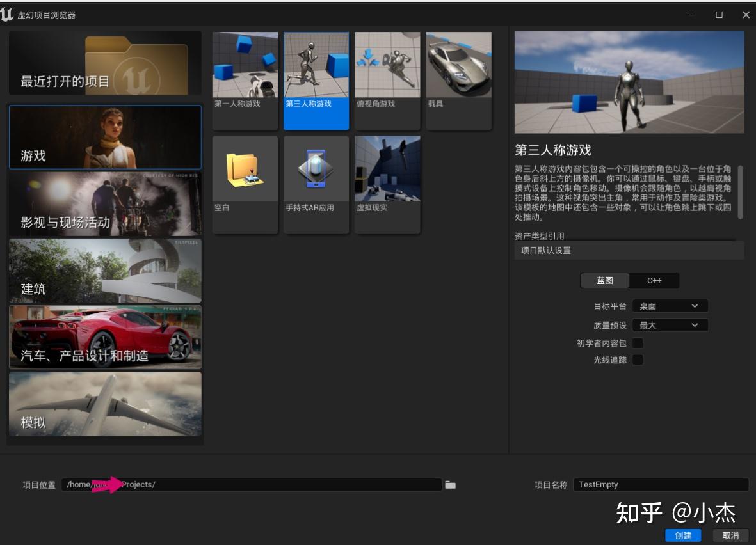Switch to the 影视与现场活动 category
The image size is (756, 545).
click(104, 203)
